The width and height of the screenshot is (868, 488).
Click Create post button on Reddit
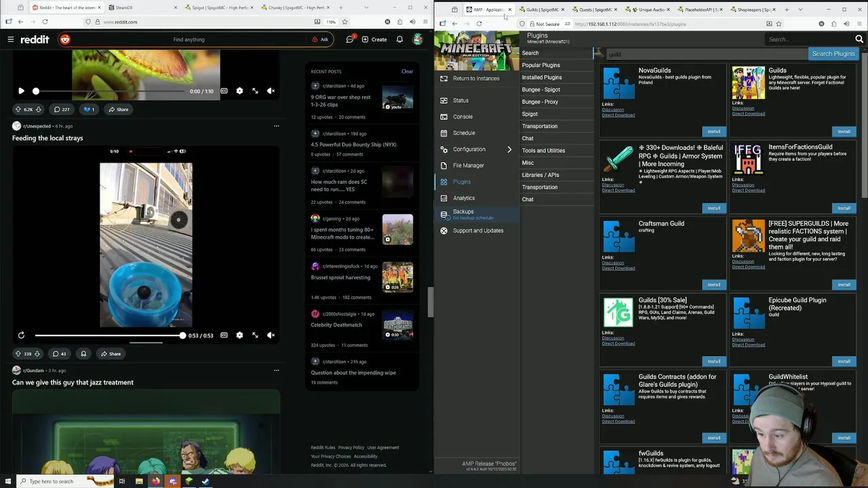[x=374, y=39]
